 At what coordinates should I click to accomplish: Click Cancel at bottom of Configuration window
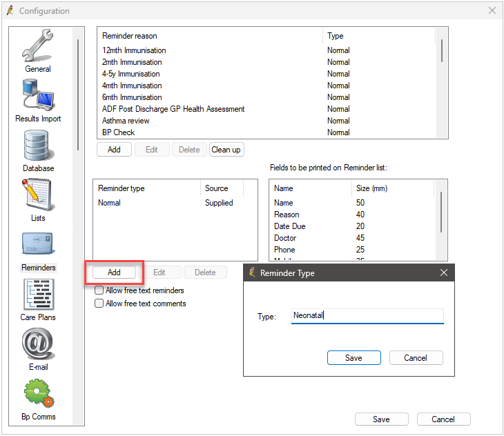point(443,419)
